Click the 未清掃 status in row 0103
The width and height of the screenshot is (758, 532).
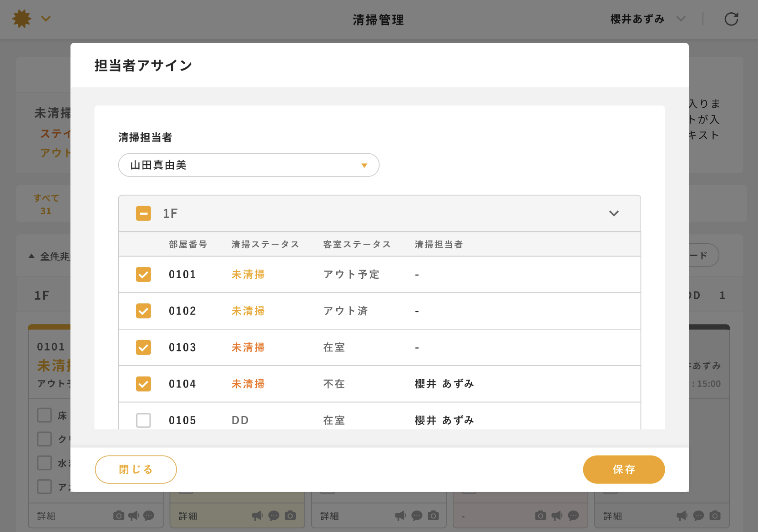click(x=248, y=347)
